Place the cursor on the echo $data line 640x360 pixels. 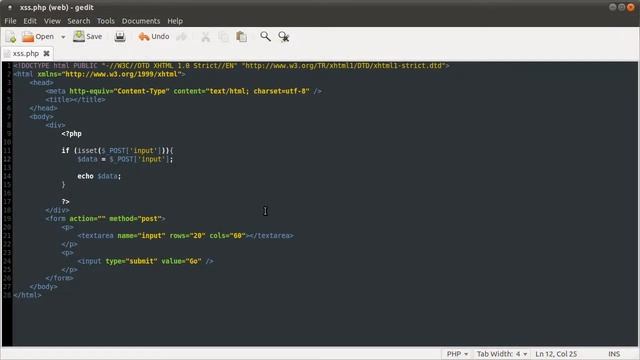[x=99, y=176]
